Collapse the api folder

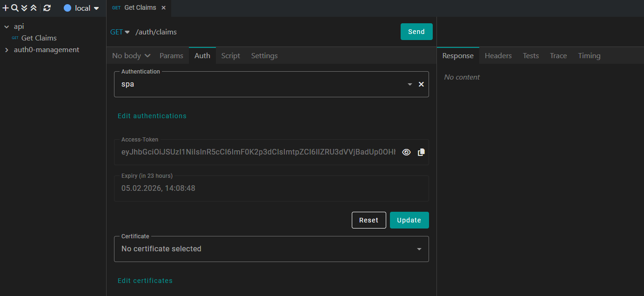(7, 27)
